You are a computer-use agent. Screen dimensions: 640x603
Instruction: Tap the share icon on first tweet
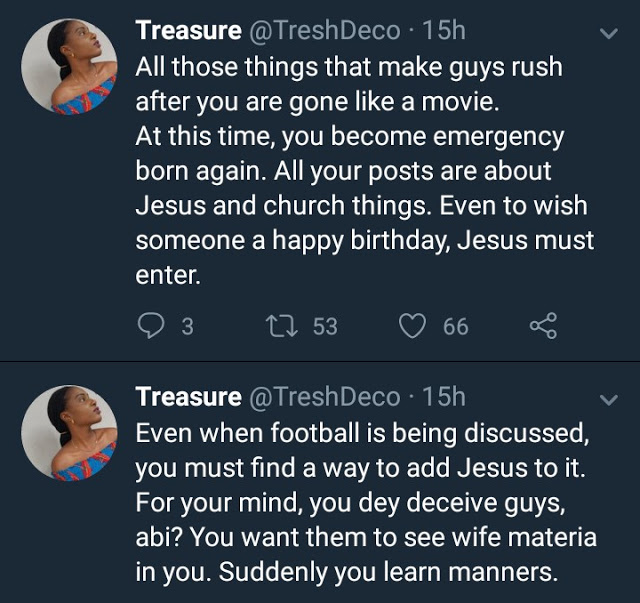tap(541, 326)
